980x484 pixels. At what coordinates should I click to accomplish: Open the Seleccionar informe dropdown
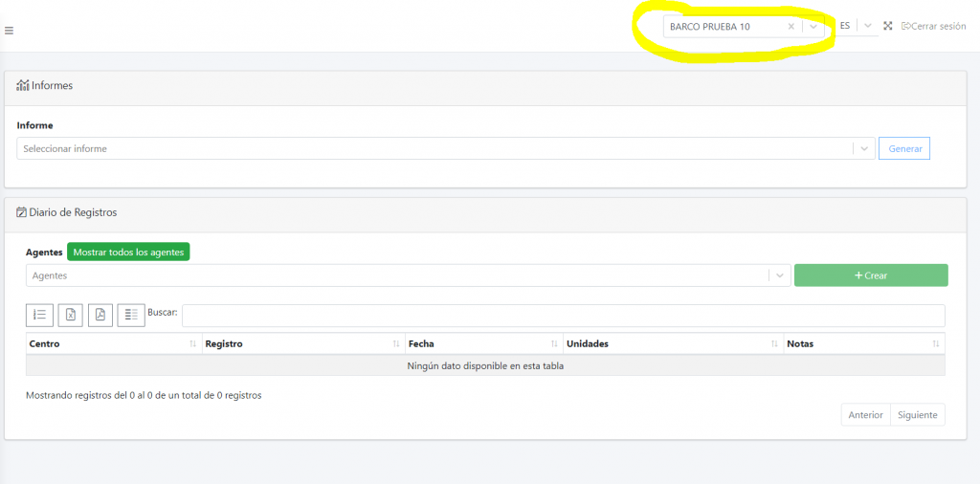coord(863,148)
